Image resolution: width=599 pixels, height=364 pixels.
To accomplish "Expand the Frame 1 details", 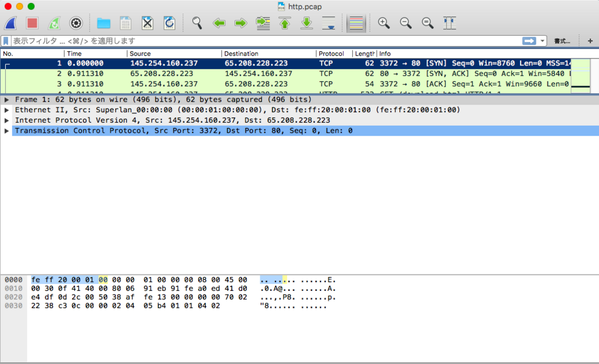I will point(6,99).
